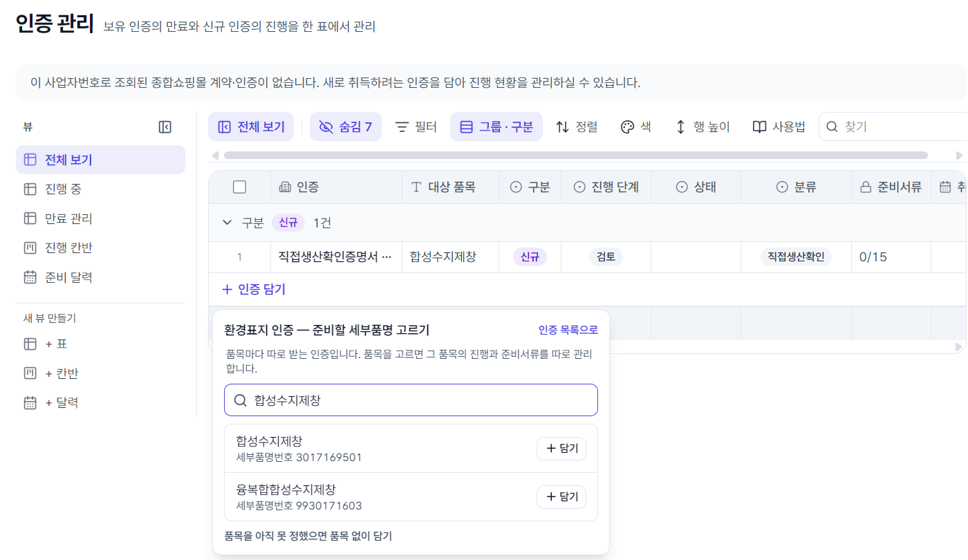Create a new 달력 view

tap(100, 402)
